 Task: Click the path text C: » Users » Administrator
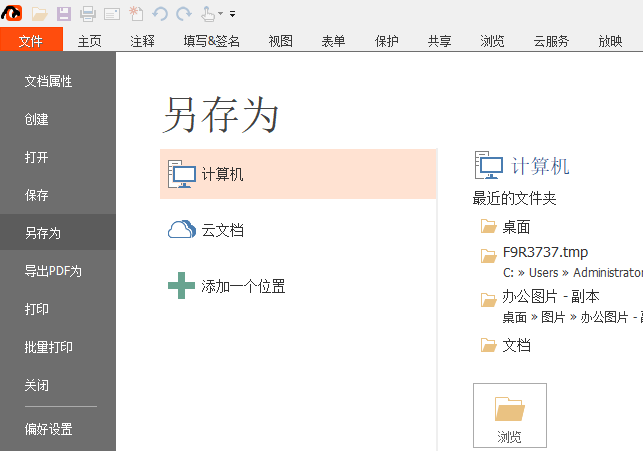572,273
